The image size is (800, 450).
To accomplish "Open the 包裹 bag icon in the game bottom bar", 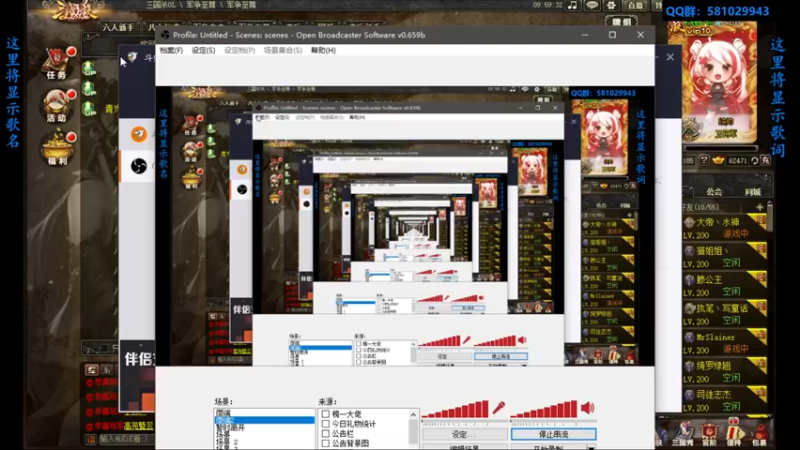I will pyautogui.click(x=760, y=434).
